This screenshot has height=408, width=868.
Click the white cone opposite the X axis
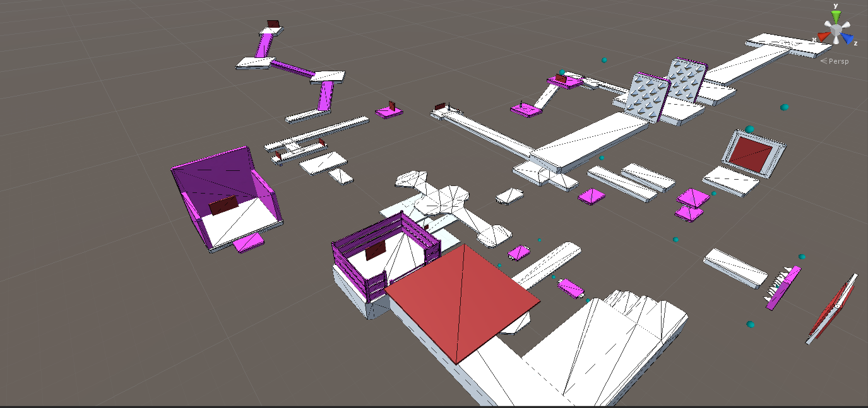846,23
